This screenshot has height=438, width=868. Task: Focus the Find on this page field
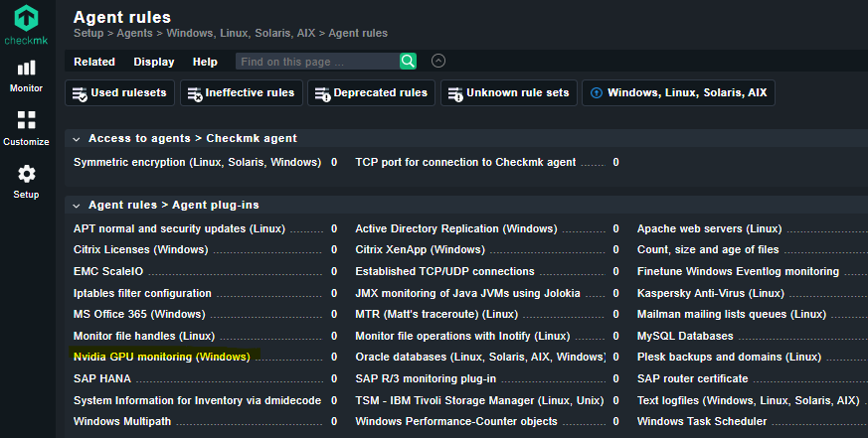pos(318,62)
